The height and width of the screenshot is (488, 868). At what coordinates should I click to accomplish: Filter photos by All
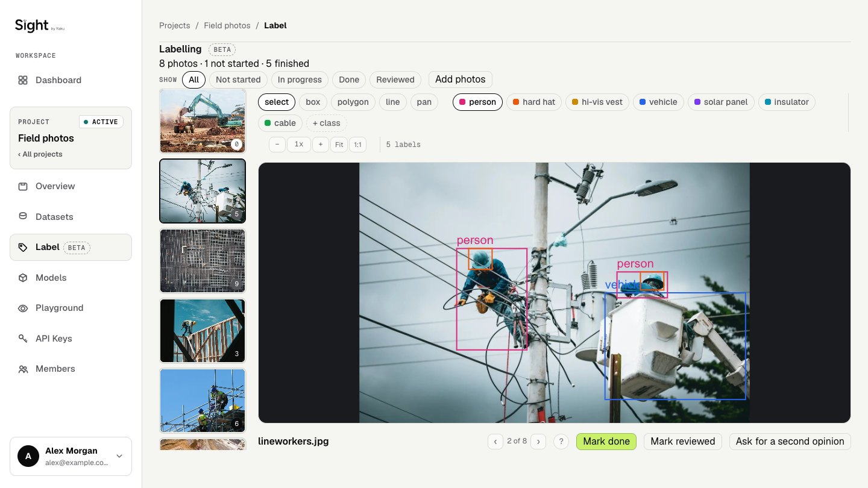(x=193, y=80)
